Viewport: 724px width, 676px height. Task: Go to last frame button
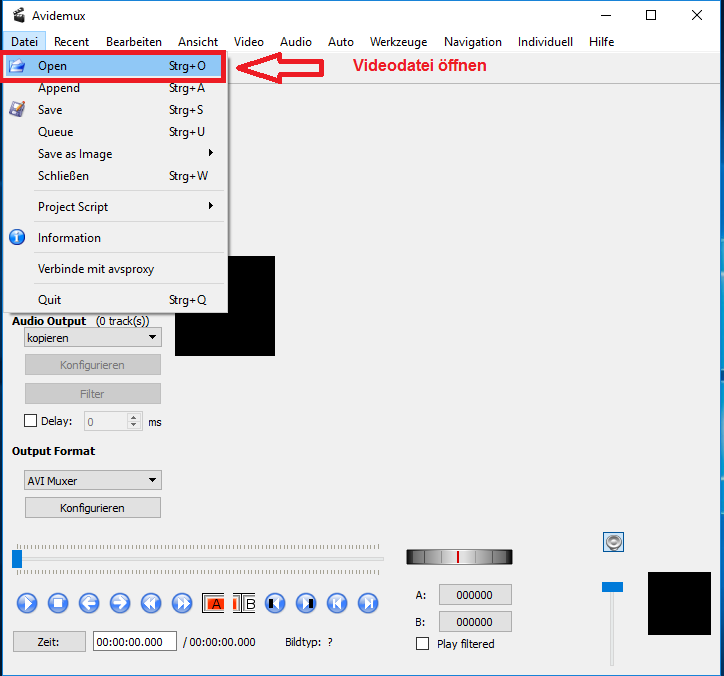[x=369, y=603]
